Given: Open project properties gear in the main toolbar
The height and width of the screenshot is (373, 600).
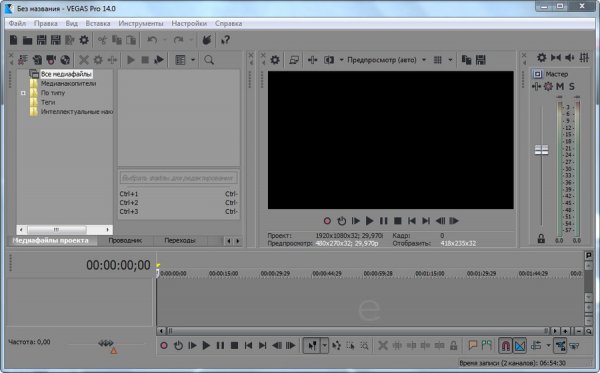Looking at the screenshot, I should (x=84, y=40).
